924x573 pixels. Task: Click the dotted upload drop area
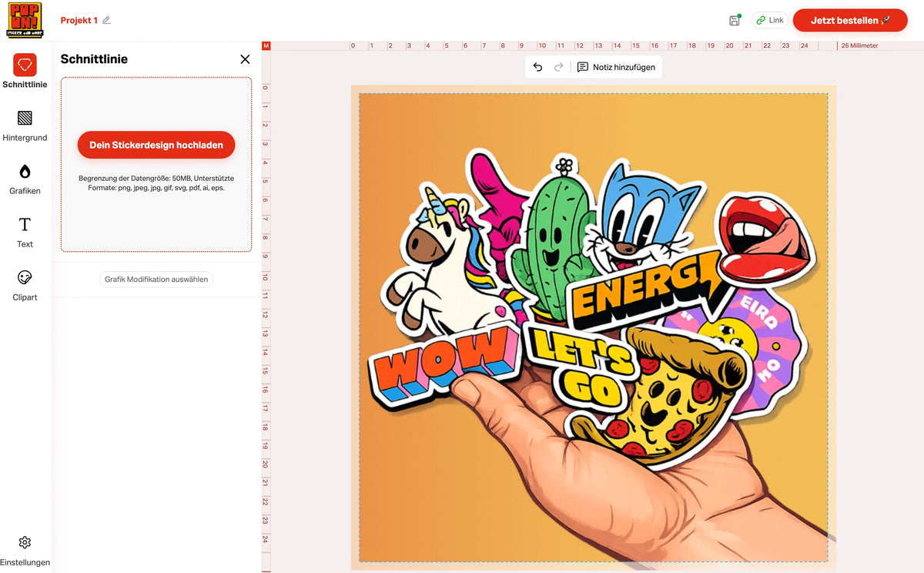coord(156,164)
